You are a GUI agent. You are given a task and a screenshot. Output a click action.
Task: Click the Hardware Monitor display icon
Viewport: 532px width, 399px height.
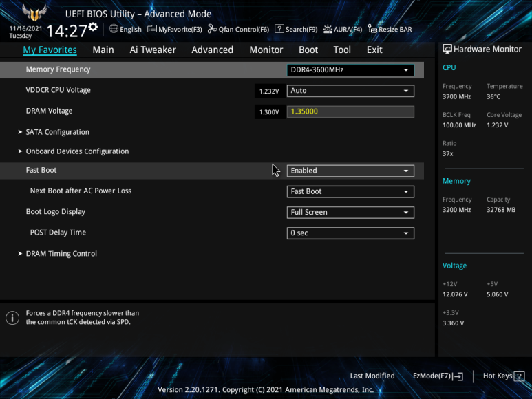447,49
